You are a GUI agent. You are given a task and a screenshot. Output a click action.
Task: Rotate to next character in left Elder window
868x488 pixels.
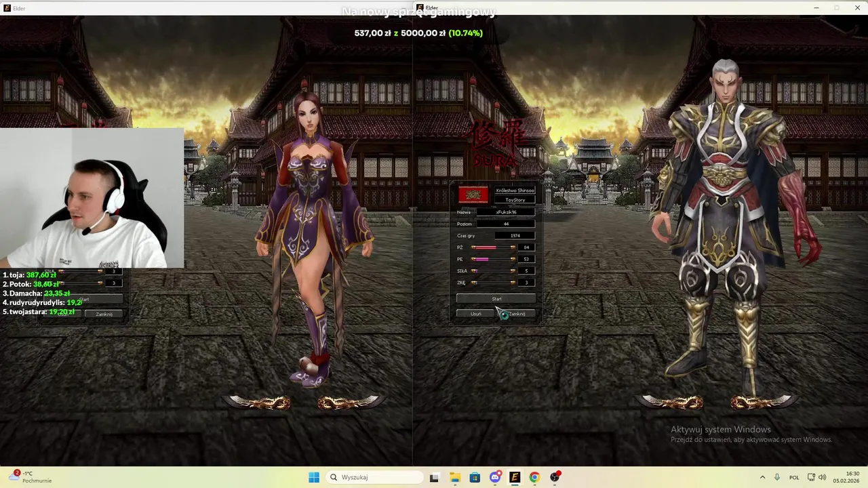[x=351, y=403]
